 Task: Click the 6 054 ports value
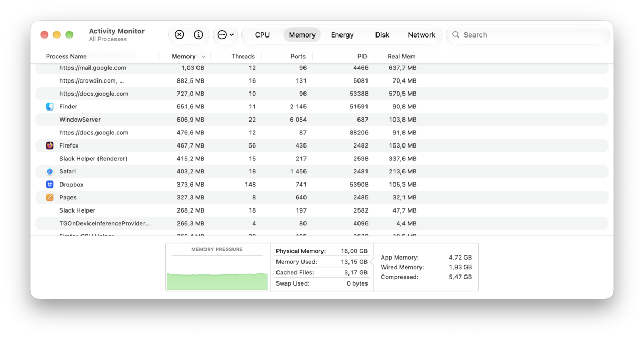298,120
